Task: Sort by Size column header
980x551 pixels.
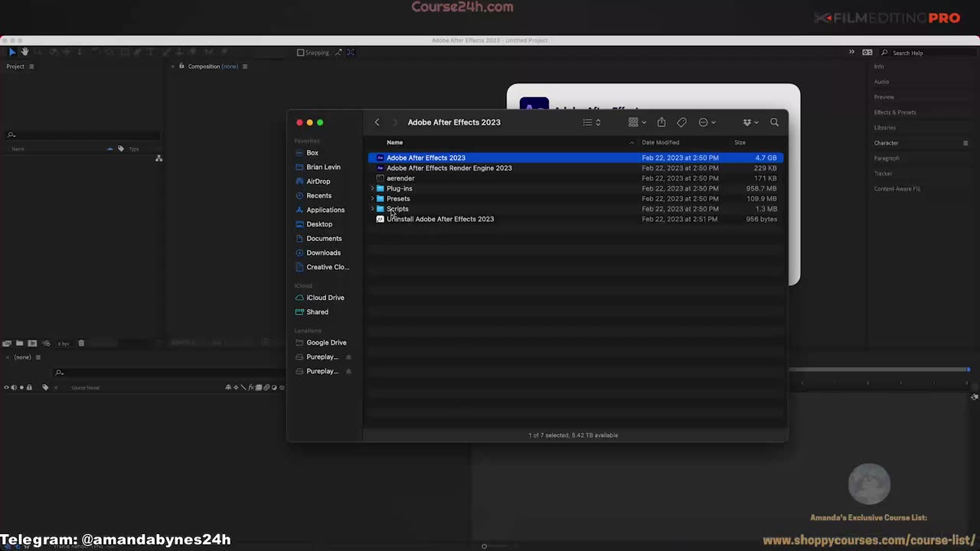Action: click(x=740, y=142)
